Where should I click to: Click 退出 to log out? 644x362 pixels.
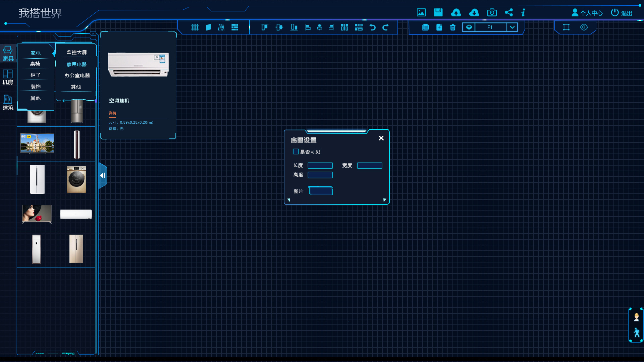pos(622,13)
